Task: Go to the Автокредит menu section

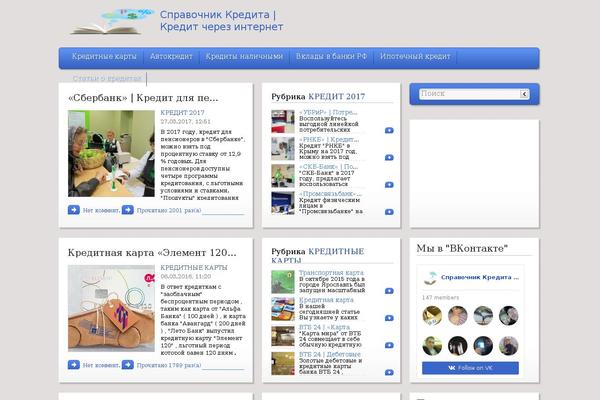Action: 171,56
